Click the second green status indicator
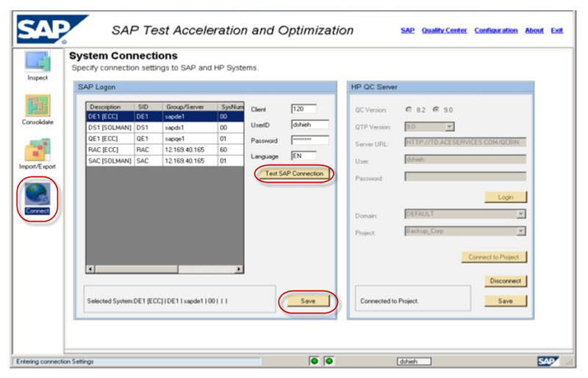Screen dimensions: 588x378 329,361
